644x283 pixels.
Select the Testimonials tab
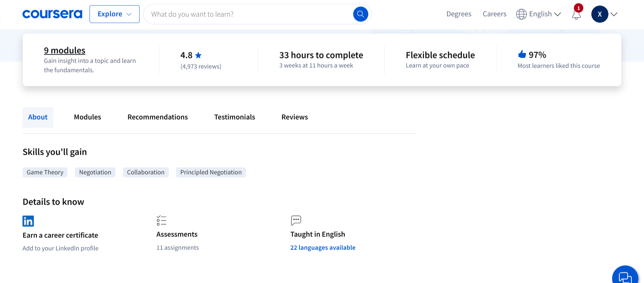pos(234,117)
